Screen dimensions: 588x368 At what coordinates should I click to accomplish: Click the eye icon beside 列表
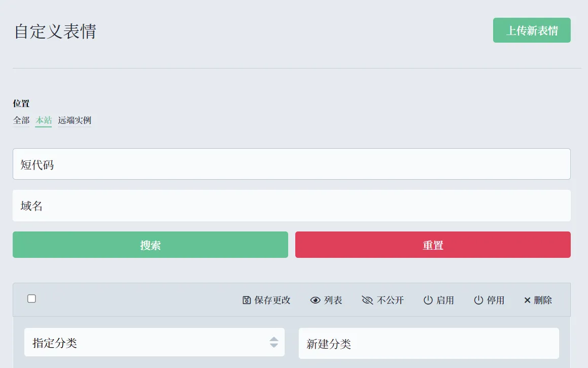[x=315, y=300]
